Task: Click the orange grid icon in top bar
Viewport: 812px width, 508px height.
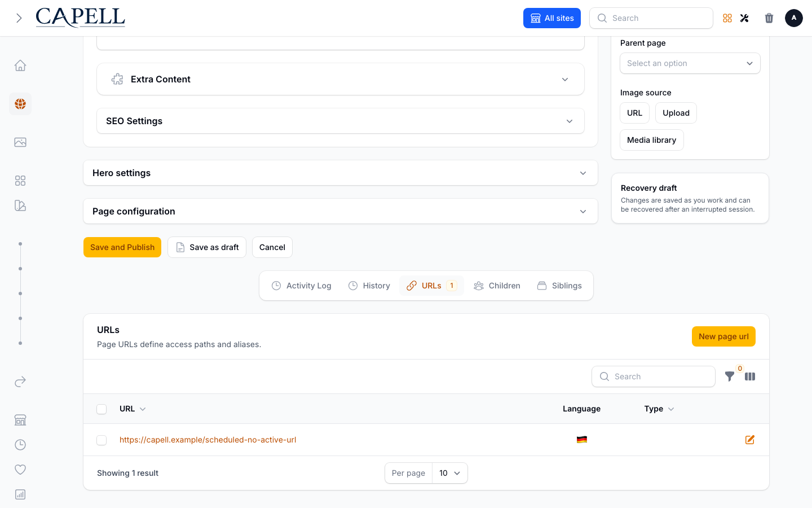Action: coord(727,18)
